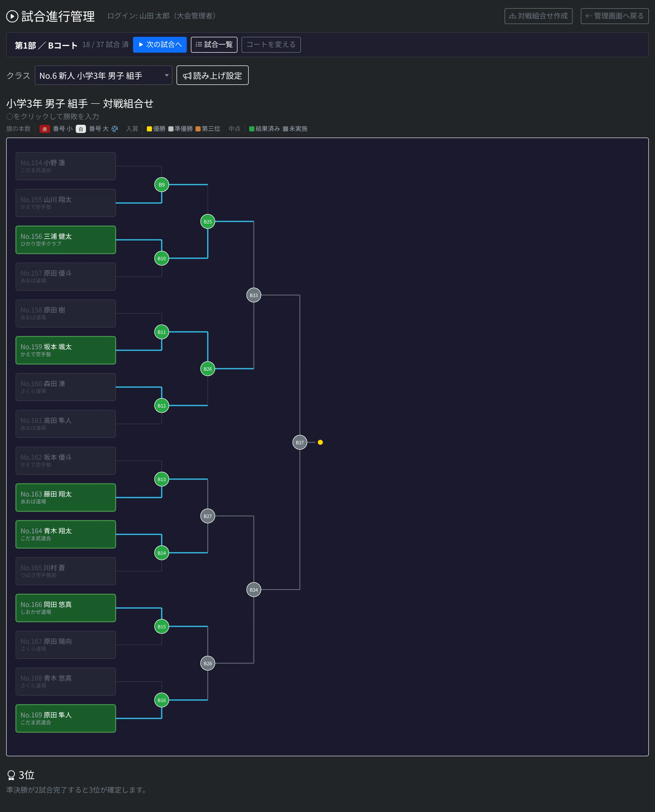Click eliminated player No.161 高田 隼人
Viewport: 655px width, 812px height.
click(x=66, y=424)
